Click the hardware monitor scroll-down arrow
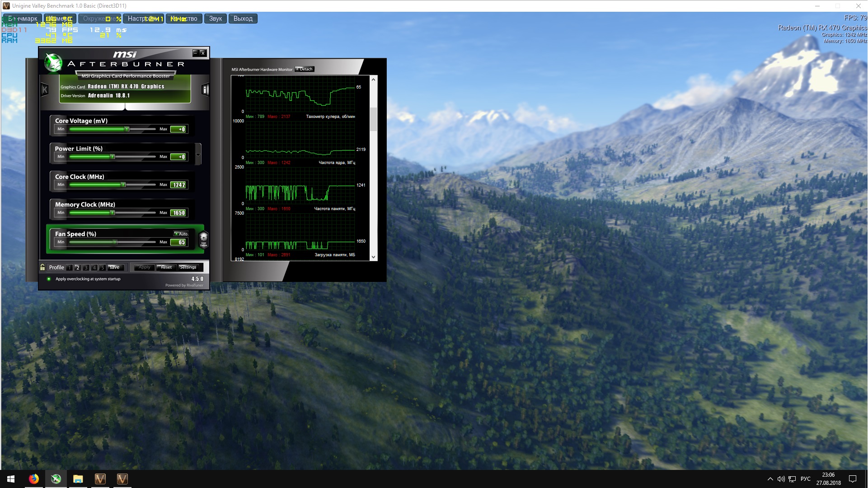Screen dimensions: 868x488 click(x=373, y=257)
